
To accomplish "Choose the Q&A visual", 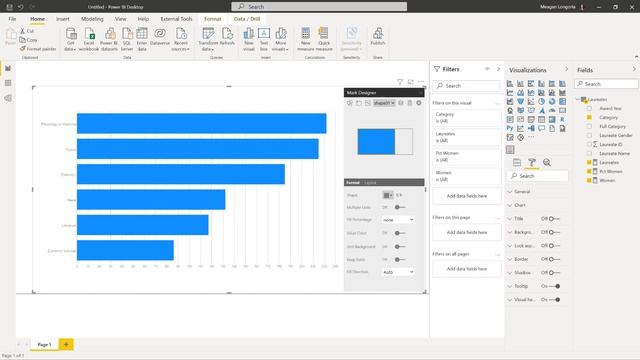I will point(541,129).
